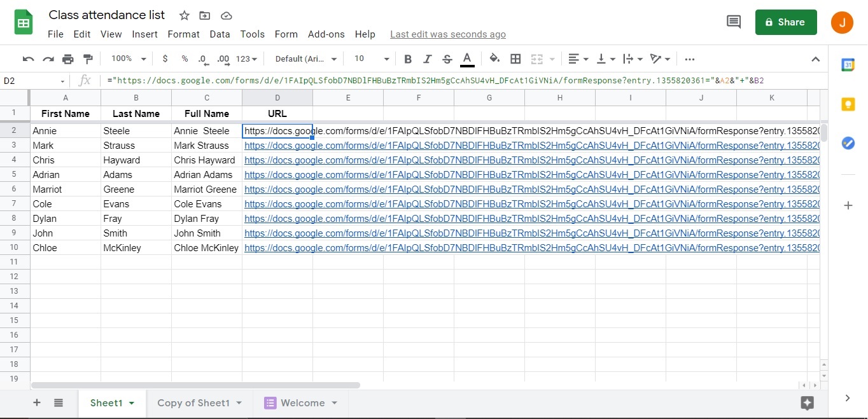Click the Explore button at bottom right
The image size is (868, 419).
[807, 402]
